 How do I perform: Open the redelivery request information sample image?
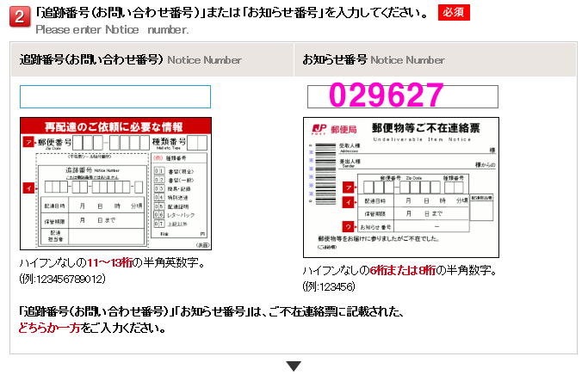115,183
